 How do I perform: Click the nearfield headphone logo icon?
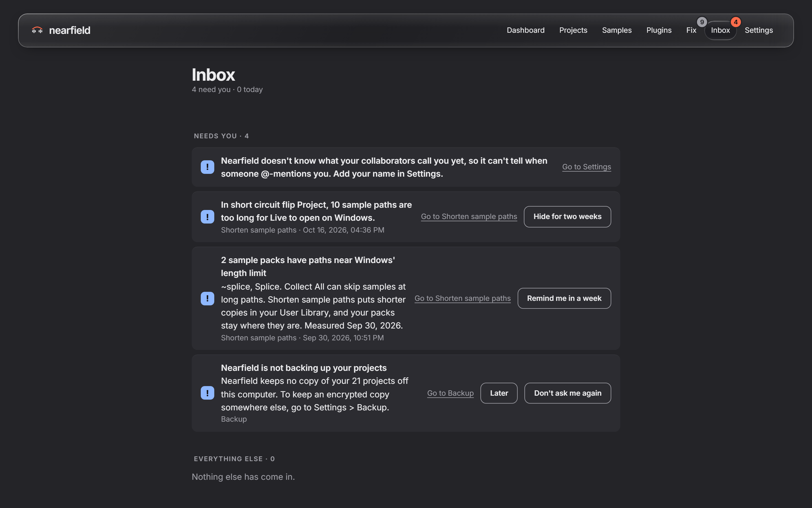tap(37, 30)
